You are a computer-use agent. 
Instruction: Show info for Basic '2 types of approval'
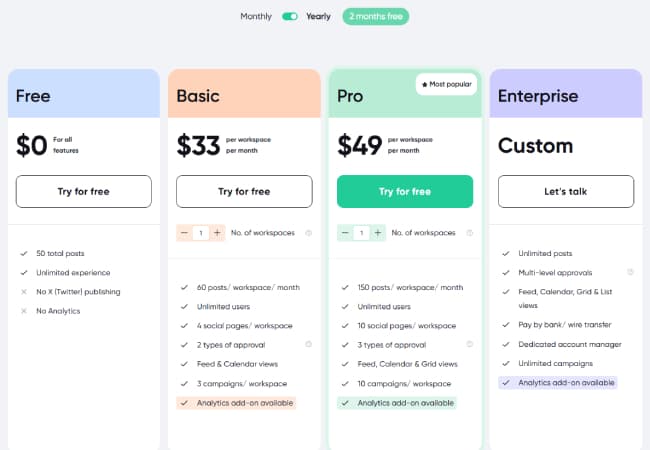click(x=308, y=345)
